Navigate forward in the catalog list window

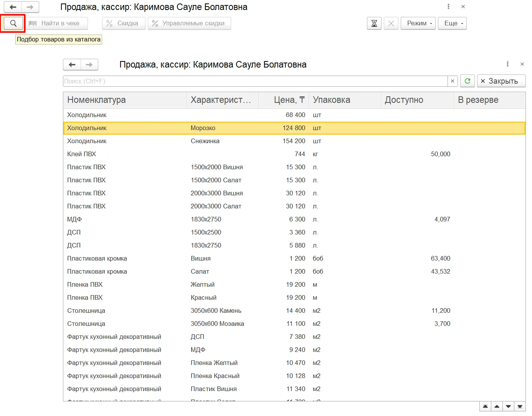click(x=89, y=64)
